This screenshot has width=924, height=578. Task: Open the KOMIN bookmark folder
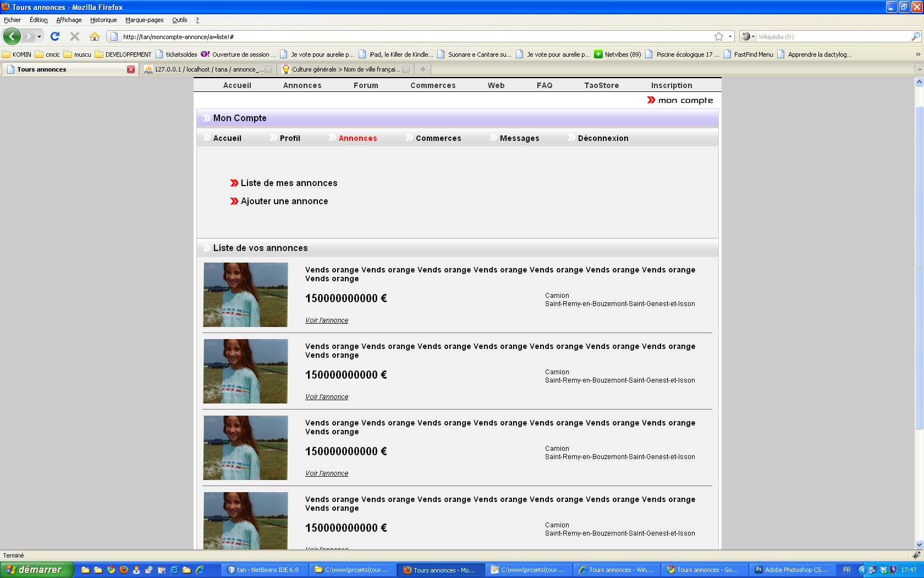[x=16, y=54]
